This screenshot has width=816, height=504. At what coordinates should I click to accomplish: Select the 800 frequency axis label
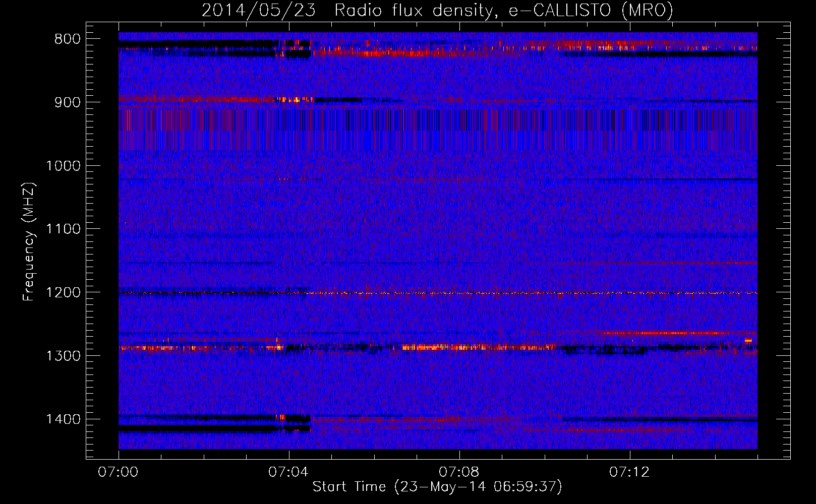pos(68,39)
